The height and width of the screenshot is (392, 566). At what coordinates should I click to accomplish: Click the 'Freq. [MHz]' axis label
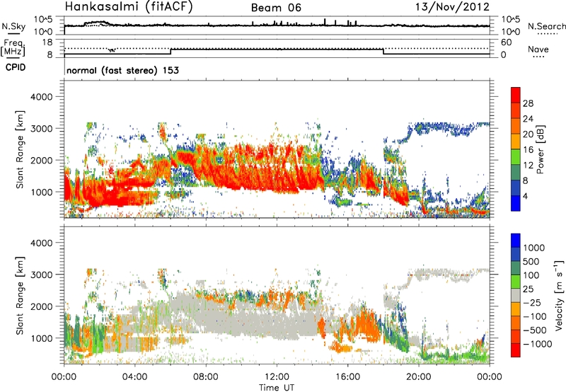pyautogui.click(x=13, y=47)
